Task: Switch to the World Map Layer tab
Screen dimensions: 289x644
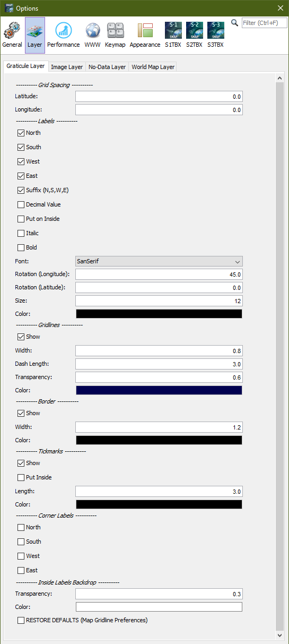Action: 153,67
